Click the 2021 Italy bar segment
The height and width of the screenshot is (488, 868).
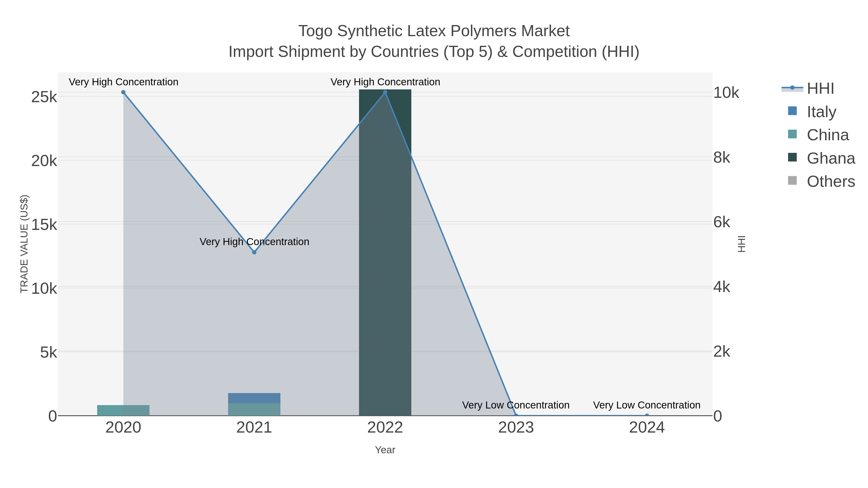point(254,398)
